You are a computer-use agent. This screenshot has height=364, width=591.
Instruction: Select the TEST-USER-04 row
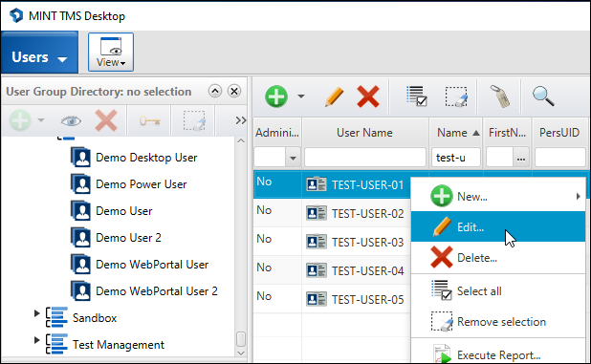(x=332, y=270)
